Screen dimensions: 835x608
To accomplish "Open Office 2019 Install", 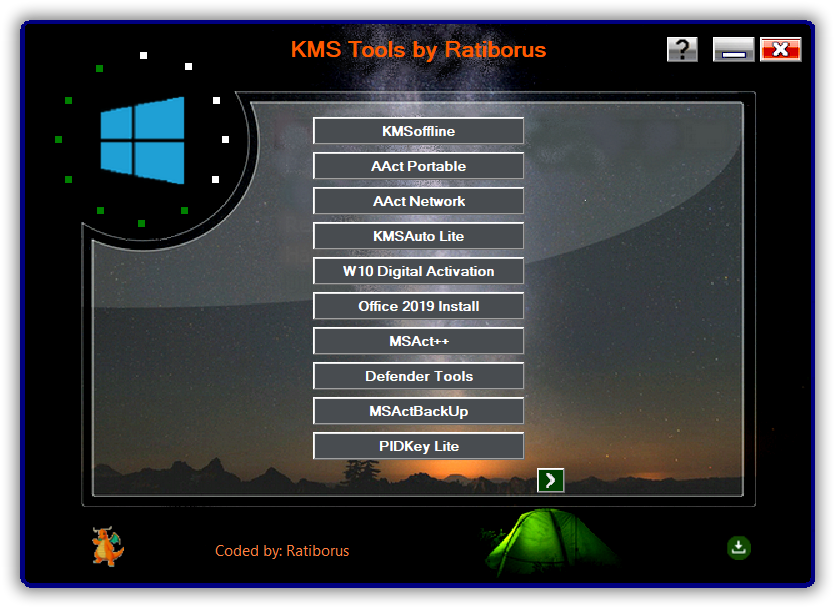I will pyautogui.click(x=418, y=306).
